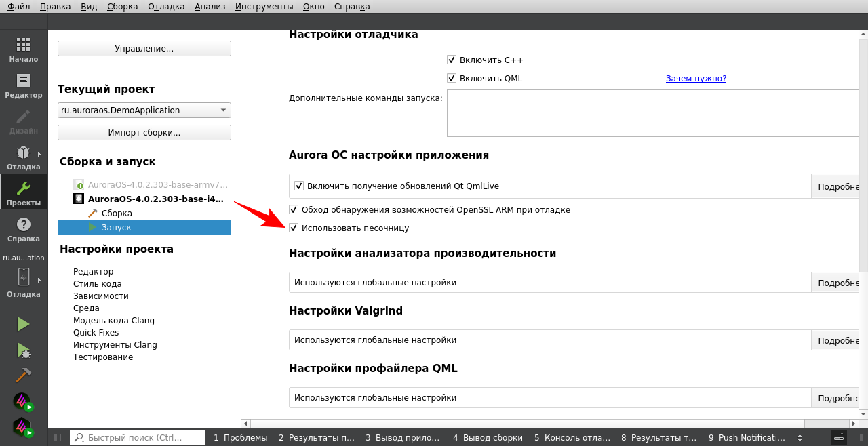Click the Импорт сборки button
The image size is (868, 446).
(x=144, y=132)
